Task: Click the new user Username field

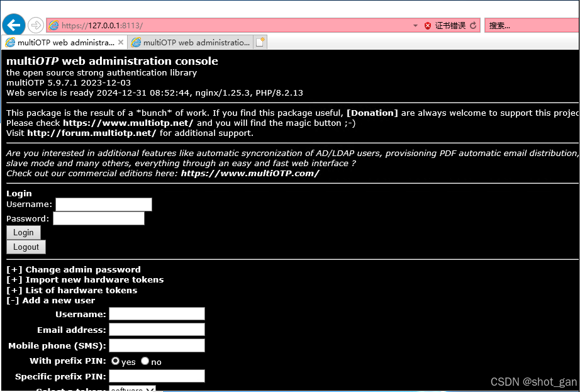Action: point(157,314)
